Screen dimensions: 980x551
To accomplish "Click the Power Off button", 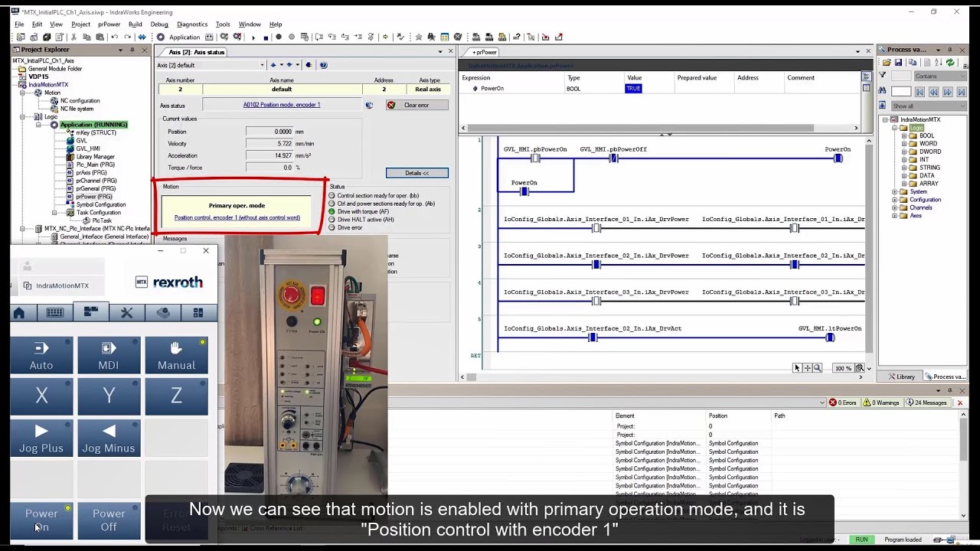I will (x=109, y=520).
